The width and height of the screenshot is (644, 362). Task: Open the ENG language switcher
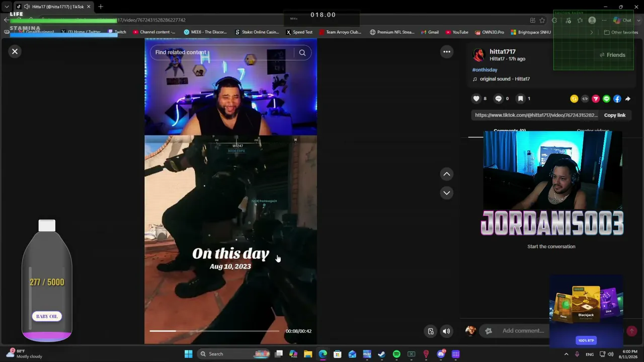pos(590,354)
